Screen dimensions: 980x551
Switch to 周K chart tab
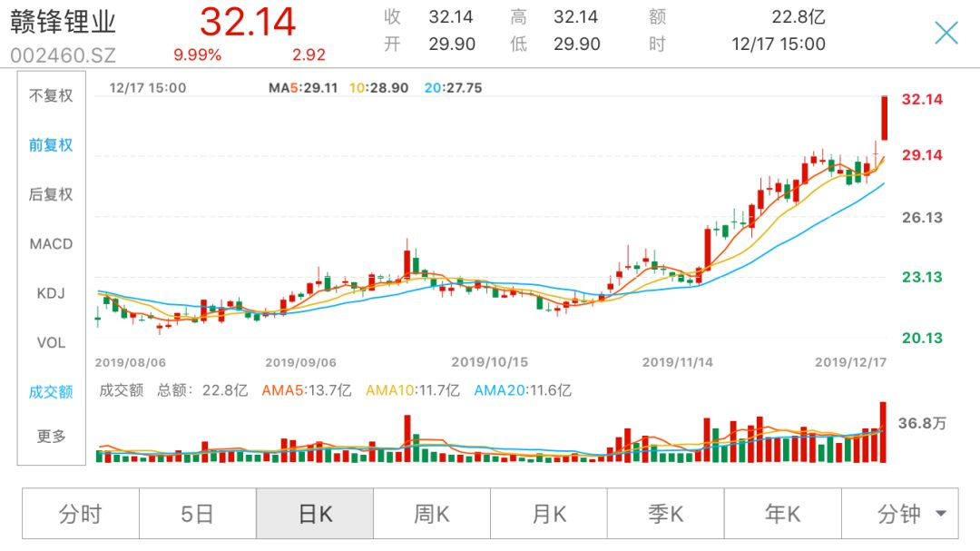click(432, 514)
